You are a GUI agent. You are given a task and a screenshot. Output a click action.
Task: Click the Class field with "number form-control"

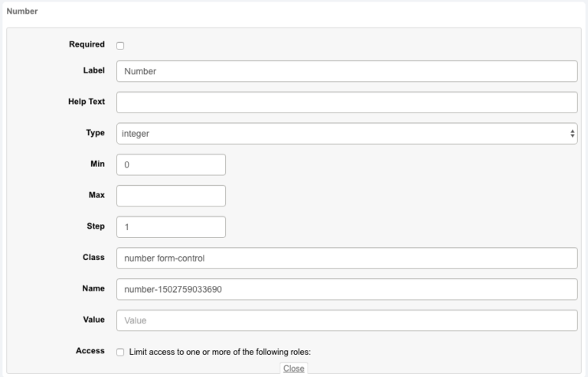pos(346,258)
